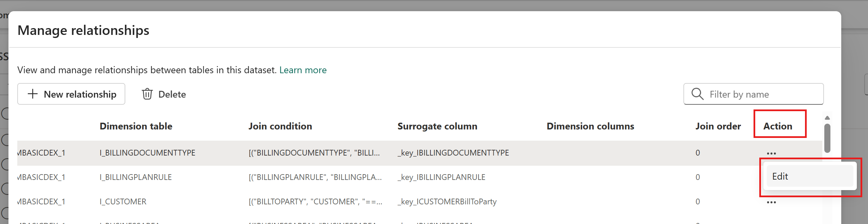
Task: Open the ellipsis menu for I_BILLINGDOCUMENTTYPE row
Action: 771,153
